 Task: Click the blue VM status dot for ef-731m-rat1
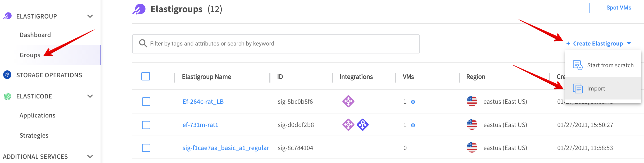(413, 125)
